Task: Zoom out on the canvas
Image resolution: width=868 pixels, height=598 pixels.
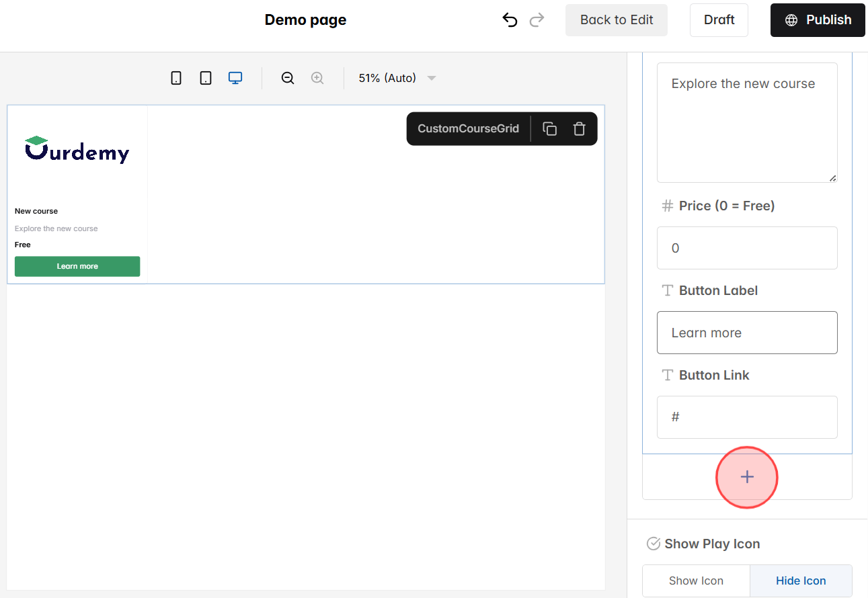Action: [288, 77]
